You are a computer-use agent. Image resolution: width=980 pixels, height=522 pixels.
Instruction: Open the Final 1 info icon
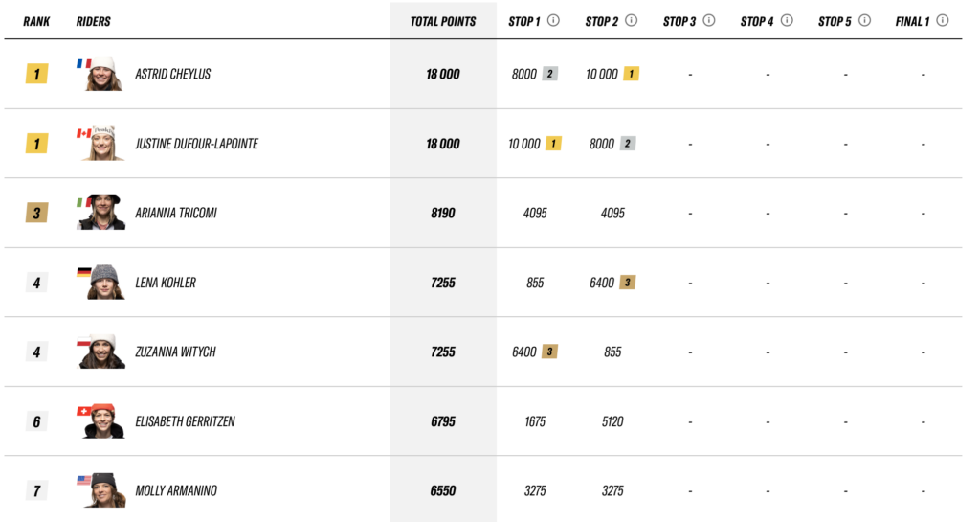pyautogui.click(x=943, y=21)
